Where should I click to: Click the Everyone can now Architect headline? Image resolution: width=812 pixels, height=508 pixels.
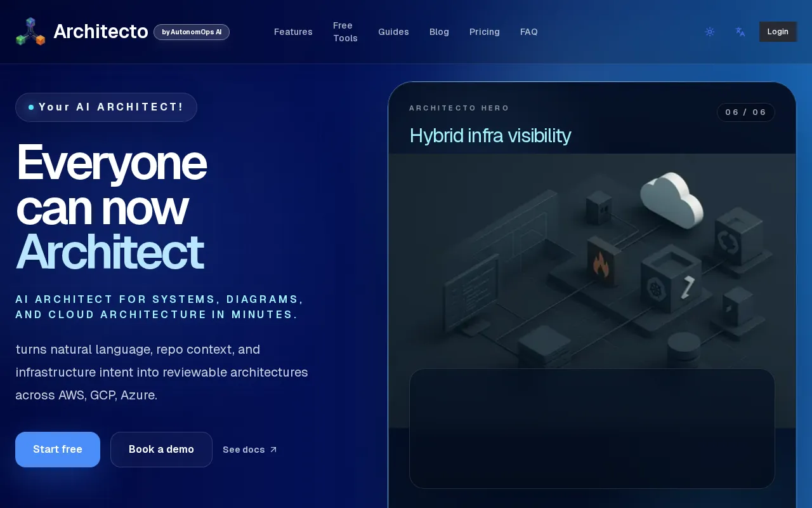(111, 207)
